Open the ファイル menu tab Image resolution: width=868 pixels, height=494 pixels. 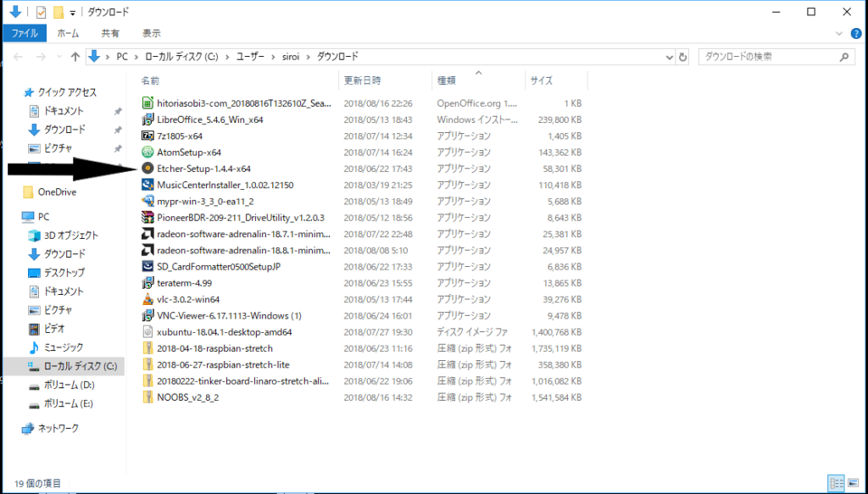[x=25, y=33]
